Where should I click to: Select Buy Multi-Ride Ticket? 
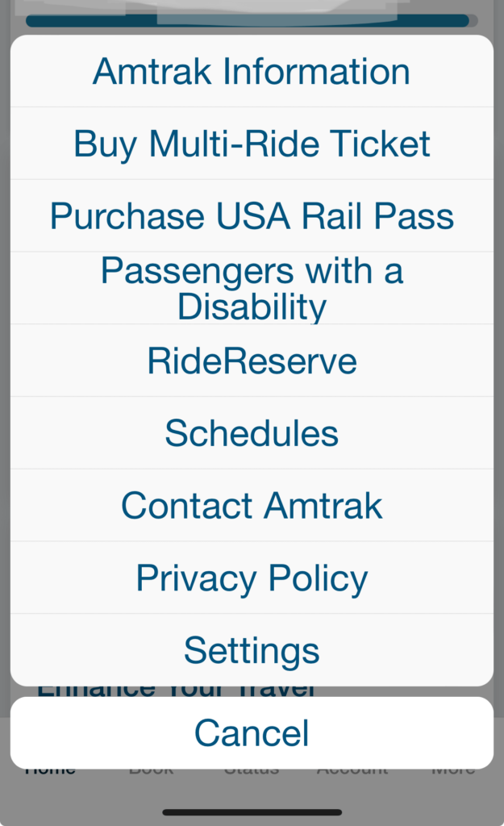coord(252,144)
